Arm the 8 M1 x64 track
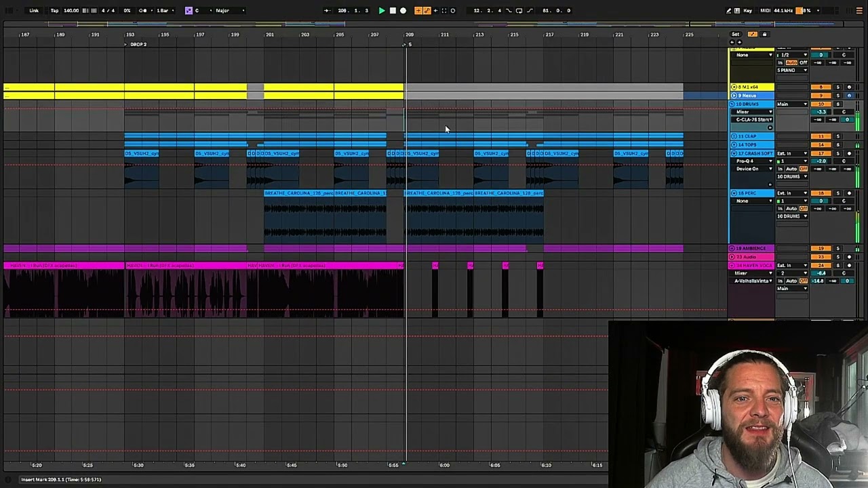This screenshot has width=868, height=488. (849, 87)
